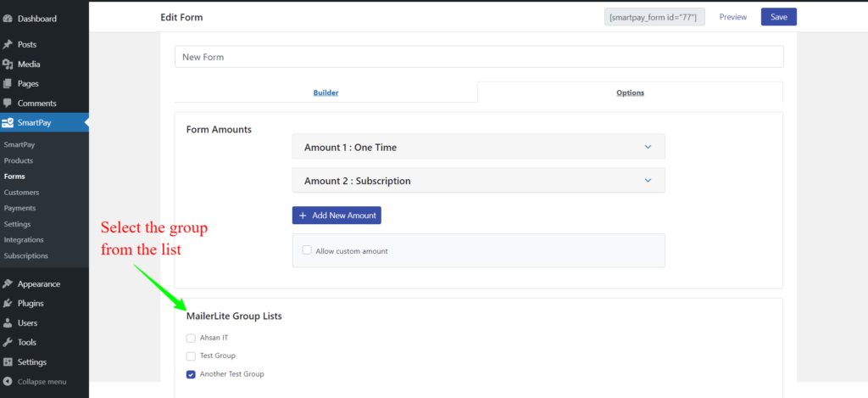
Task: Click the Preview link
Action: (733, 17)
